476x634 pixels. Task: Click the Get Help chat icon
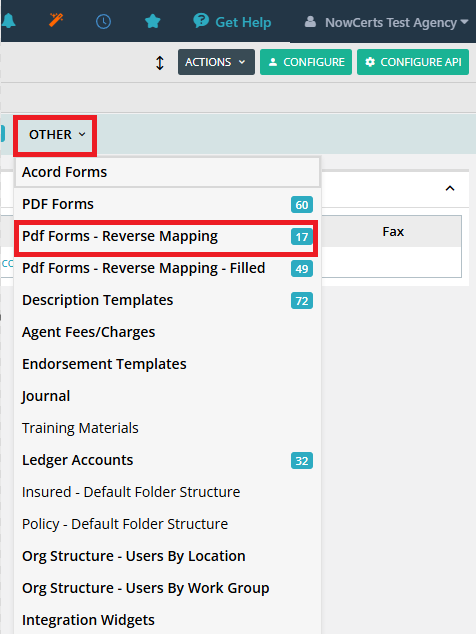pyautogui.click(x=201, y=20)
